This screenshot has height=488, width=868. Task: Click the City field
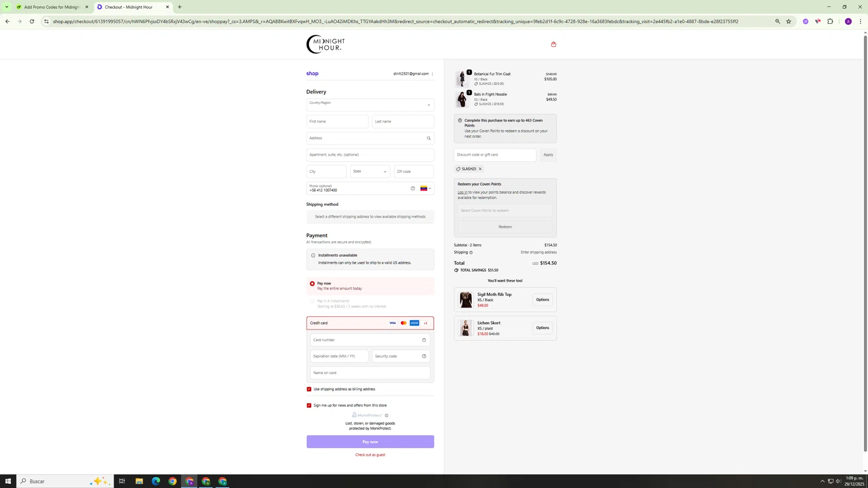coord(326,171)
